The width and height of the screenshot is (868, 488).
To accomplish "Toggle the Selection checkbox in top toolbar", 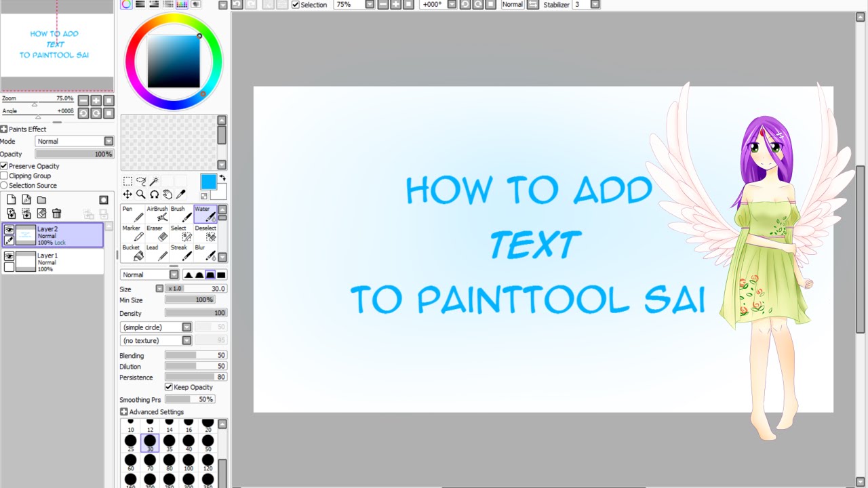I will (x=296, y=5).
